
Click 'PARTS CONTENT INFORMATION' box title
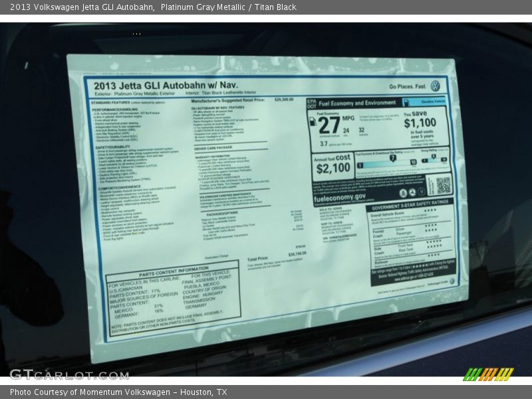(174, 271)
